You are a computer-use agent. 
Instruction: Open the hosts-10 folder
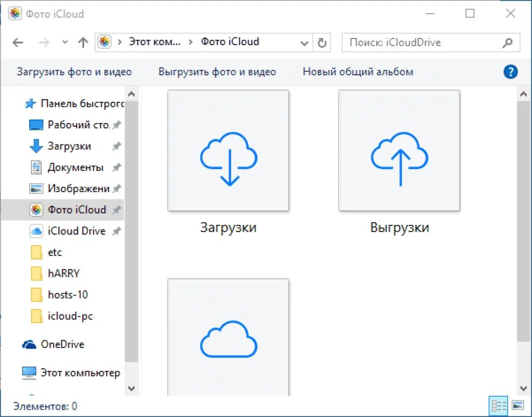pos(59,295)
